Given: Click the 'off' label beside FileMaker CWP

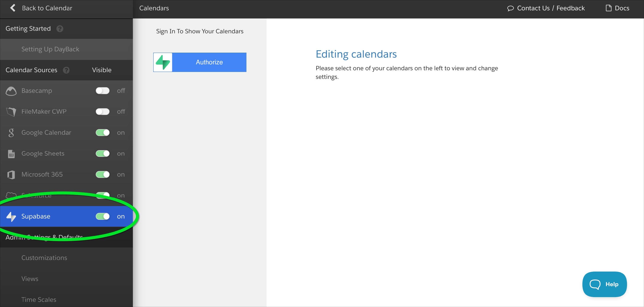Looking at the screenshot, I should point(121,111).
